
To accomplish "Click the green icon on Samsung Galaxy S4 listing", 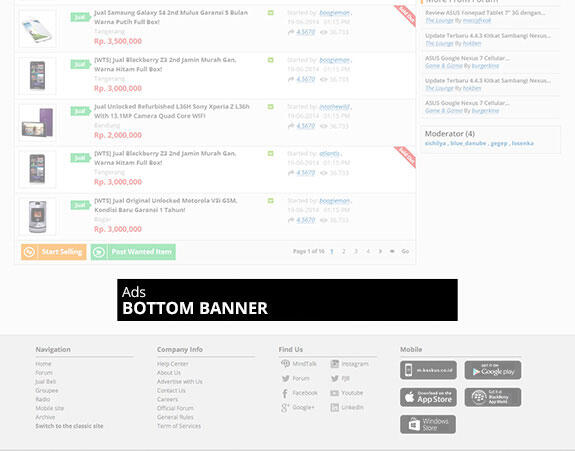I will [271, 13].
